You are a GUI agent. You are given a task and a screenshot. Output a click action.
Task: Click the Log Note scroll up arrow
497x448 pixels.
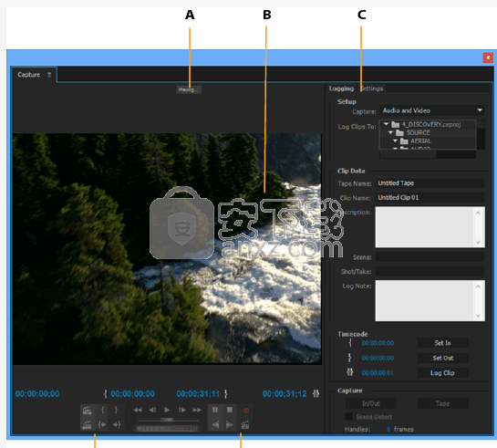point(478,287)
